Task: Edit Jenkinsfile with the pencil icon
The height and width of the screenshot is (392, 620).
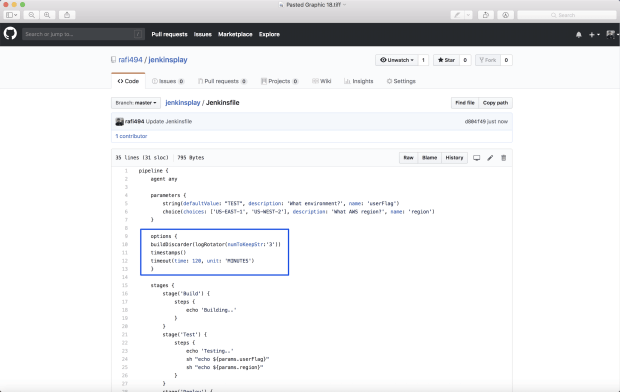Action: (x=490, y=158)
